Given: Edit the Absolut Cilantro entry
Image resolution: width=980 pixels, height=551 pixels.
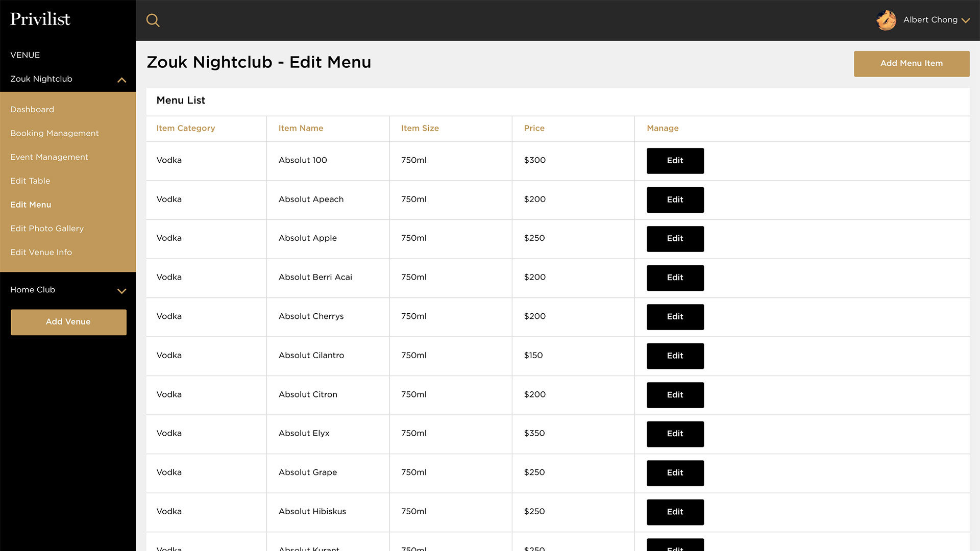Looking at the screenshot, I should (x=675, y=356).
